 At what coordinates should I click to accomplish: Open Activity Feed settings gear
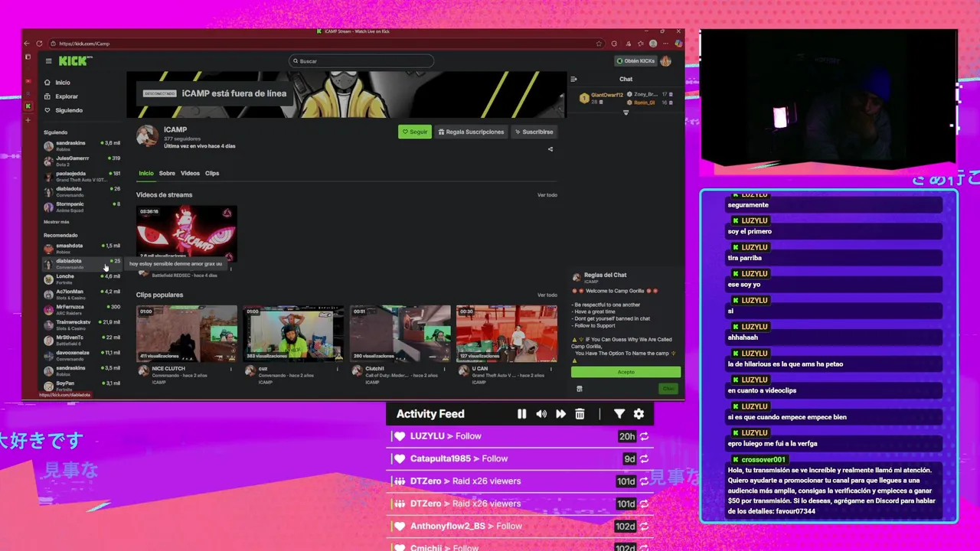(639, 414)
